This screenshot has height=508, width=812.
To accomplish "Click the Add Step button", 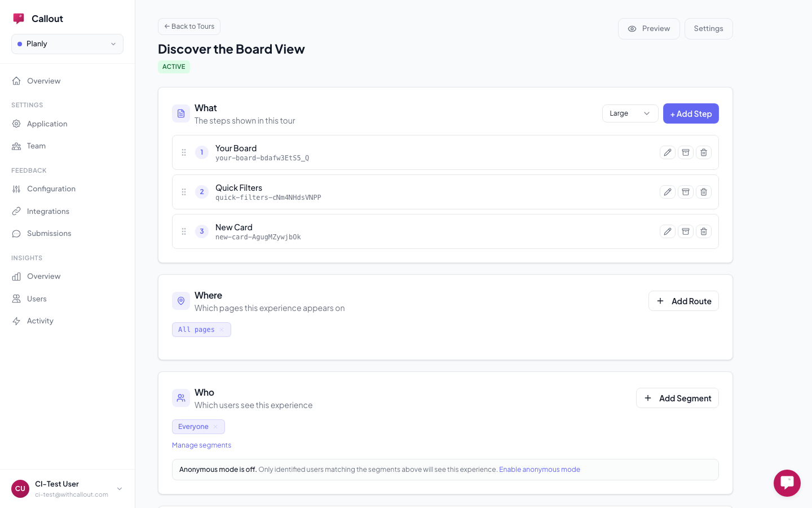I will (690, 113).
